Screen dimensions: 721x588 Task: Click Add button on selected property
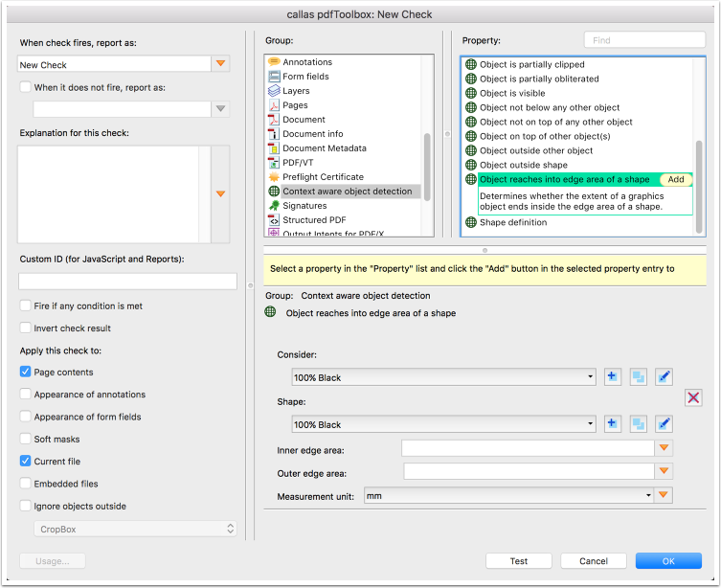pyautogui.click(x=676, y=179)
